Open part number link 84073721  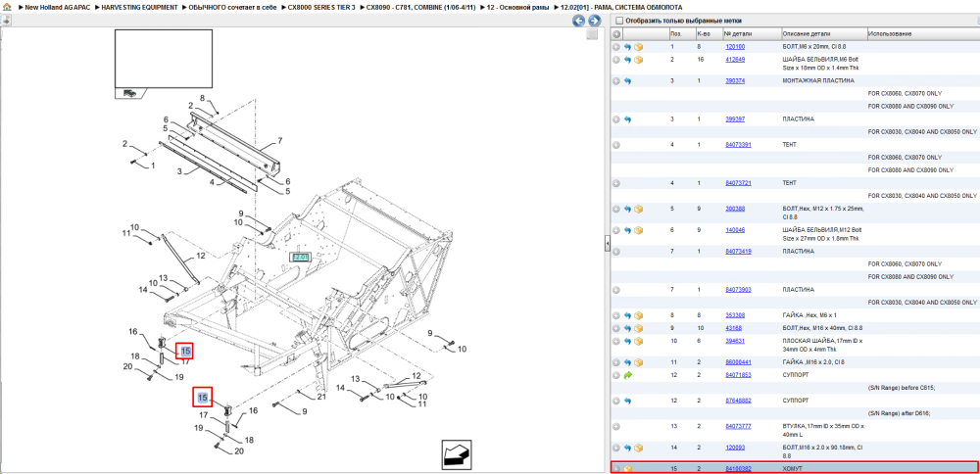(x=738, y=183)
